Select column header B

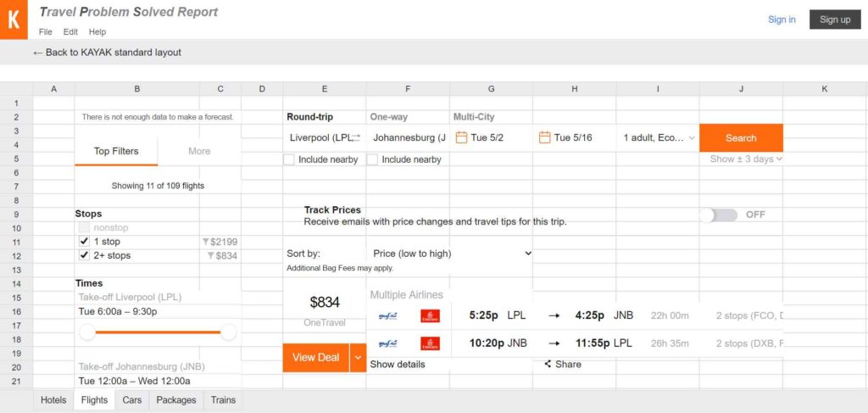tap(137, 88)
